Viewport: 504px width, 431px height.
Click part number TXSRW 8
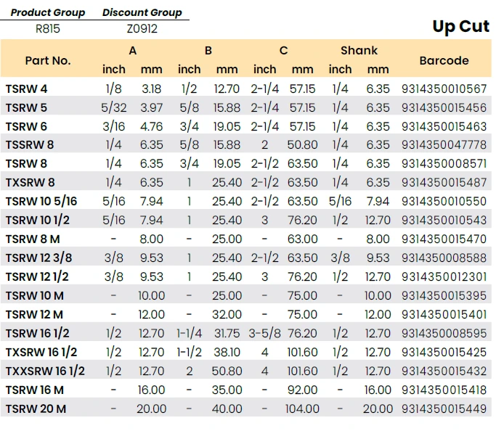tap(30, 182)
